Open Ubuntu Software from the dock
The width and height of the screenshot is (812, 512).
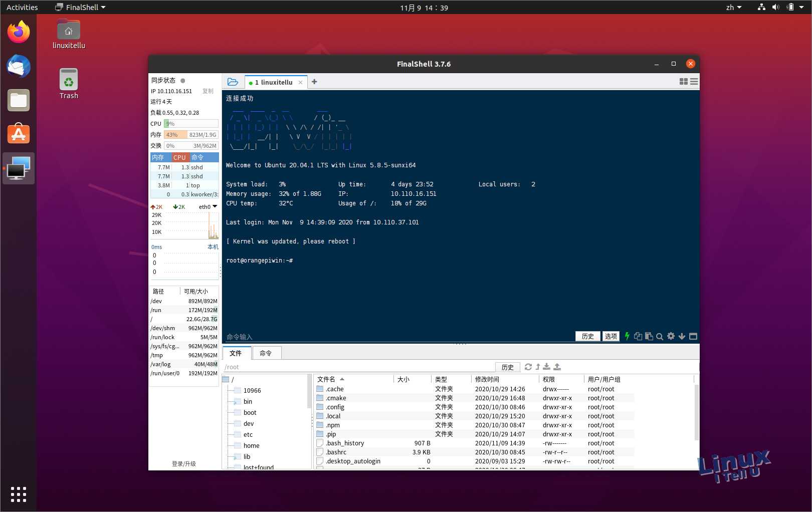click(19, 134)
